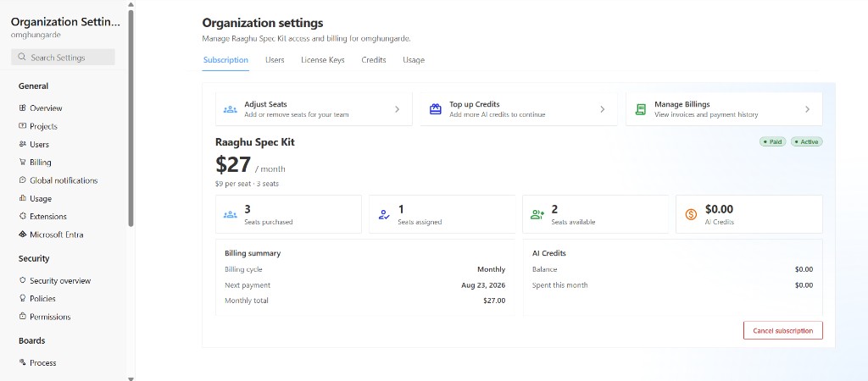The image size is (868, 381).
Task: Open Users sidebar link
Action: [x=39, y=144]
